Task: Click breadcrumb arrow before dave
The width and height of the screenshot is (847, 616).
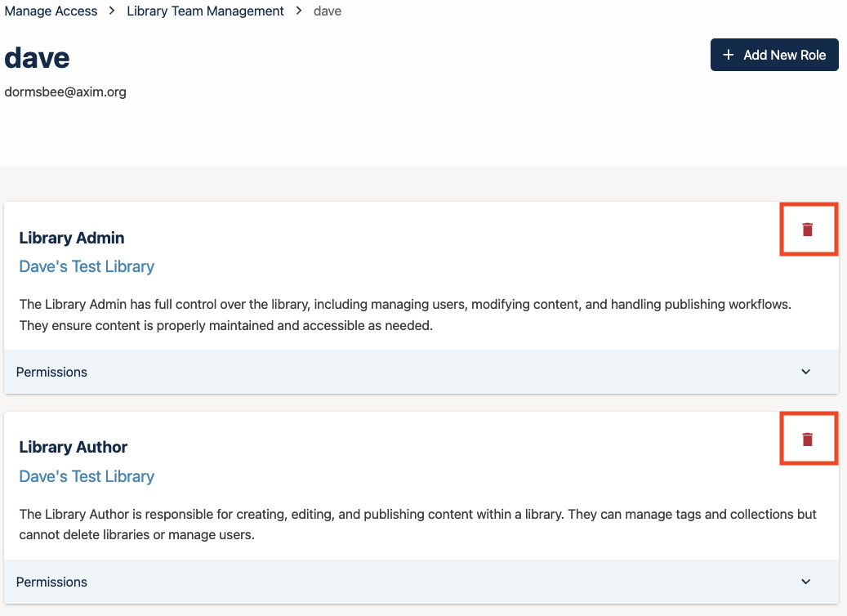Action: (x=299, y=11)
